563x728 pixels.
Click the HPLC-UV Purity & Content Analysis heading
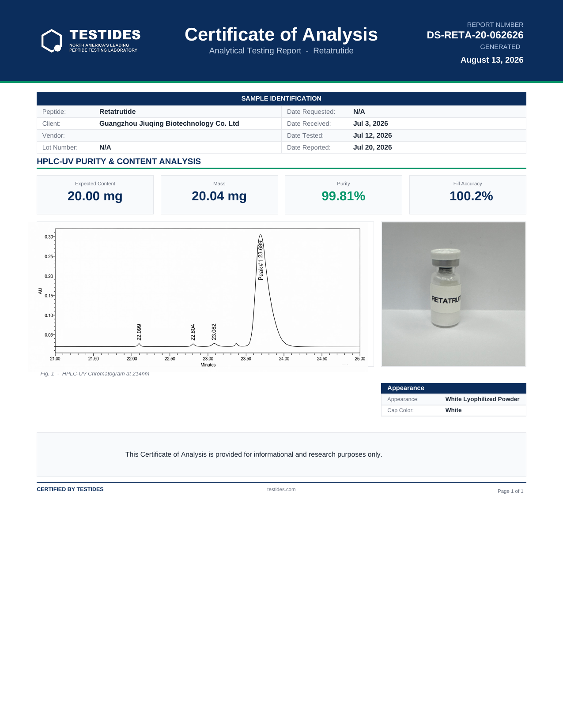pos(119,161)
